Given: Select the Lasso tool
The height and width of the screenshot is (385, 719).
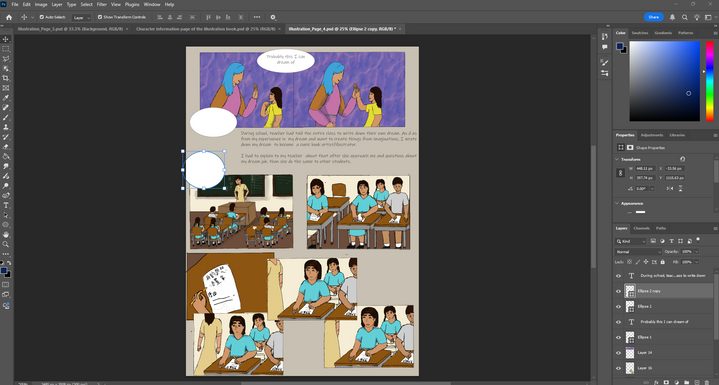Looking at the screenshot, I should [x=6, y=59].
